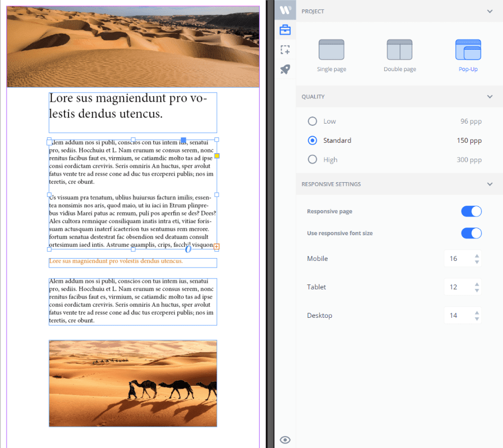
Task: Click the red overset text plus icon
Action: point(217,247)
